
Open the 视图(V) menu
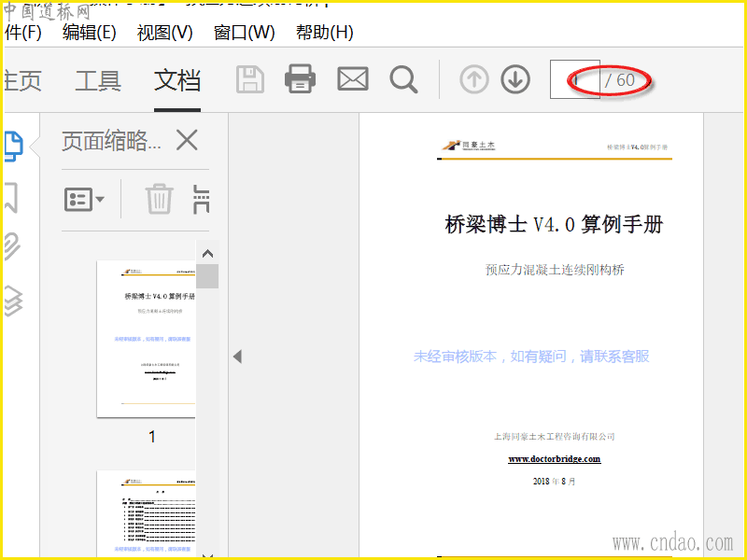[165, 33]
